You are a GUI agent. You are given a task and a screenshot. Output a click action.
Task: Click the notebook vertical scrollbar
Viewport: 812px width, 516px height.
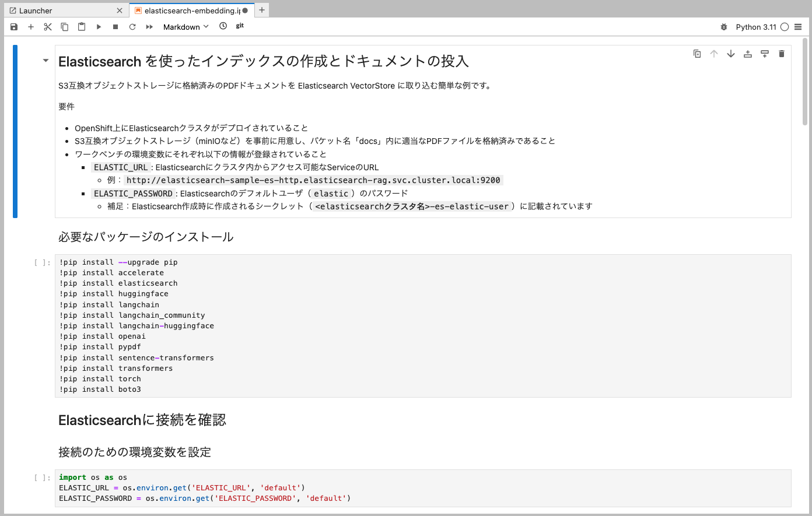coord(805,82)
